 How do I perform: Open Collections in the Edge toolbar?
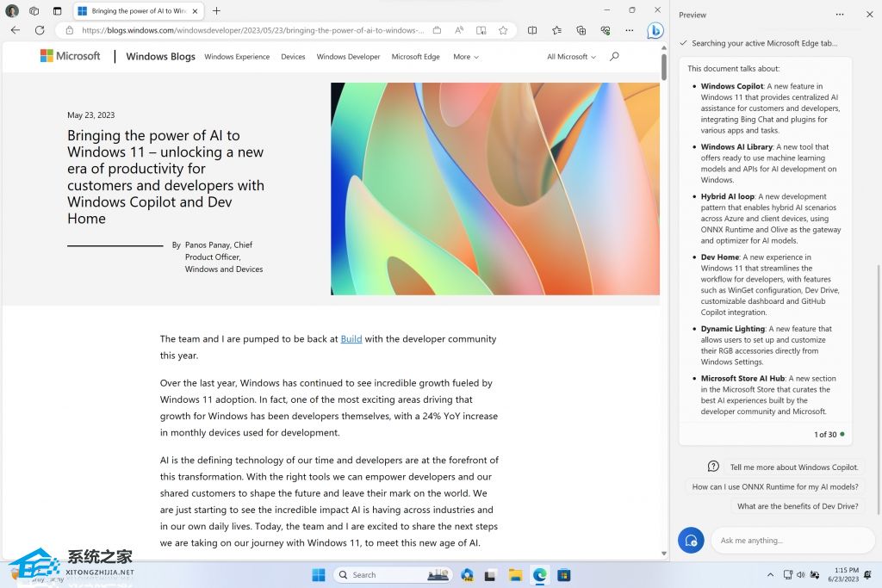click(x=581, y=29)
